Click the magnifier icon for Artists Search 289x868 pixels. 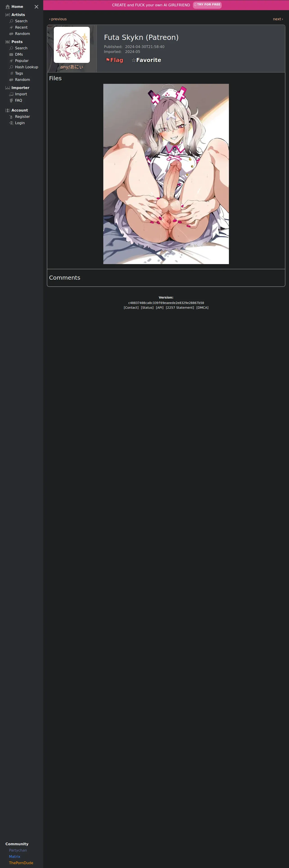[11, 21]
